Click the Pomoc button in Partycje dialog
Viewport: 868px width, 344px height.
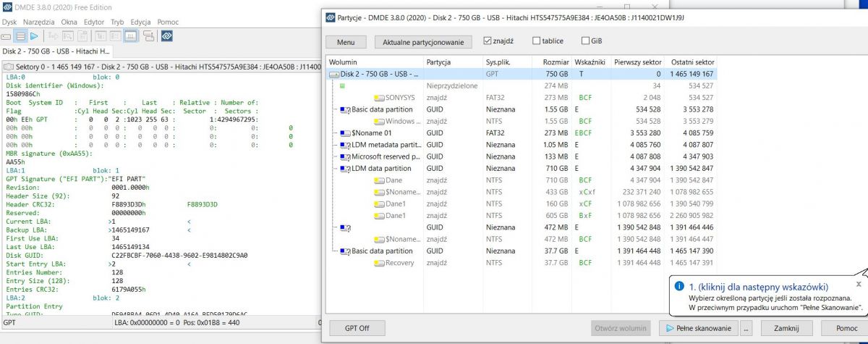[x=846, y=328]
